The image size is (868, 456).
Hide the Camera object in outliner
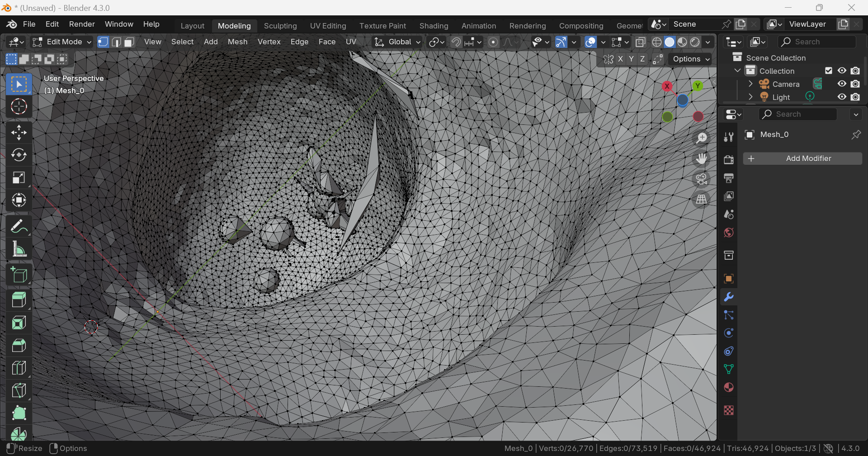click(x=841, y=84)
